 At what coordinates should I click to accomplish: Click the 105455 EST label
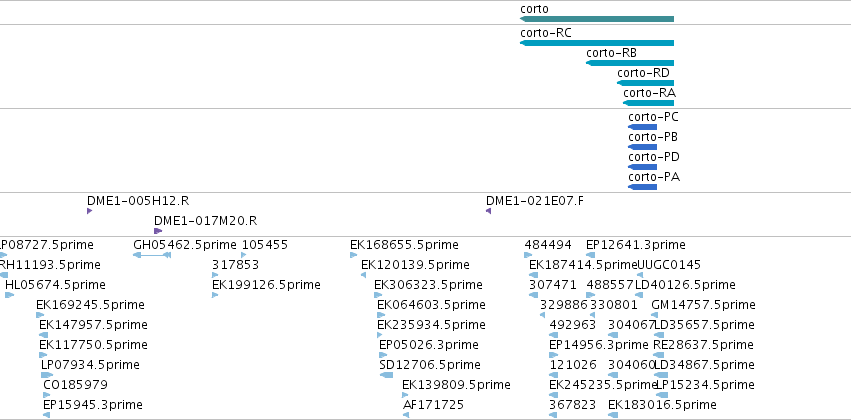(265, 245)
